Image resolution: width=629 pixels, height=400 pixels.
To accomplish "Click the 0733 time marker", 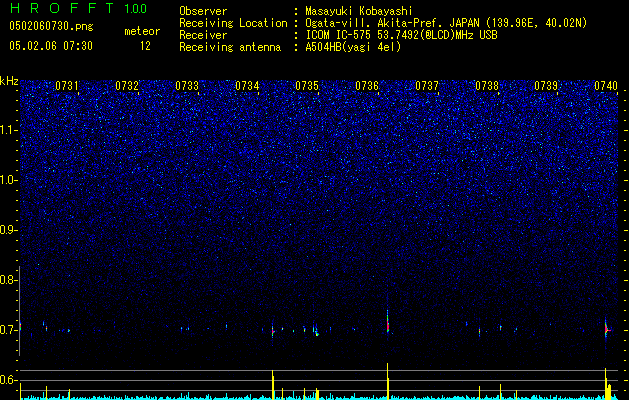I will tap(187, 86).
